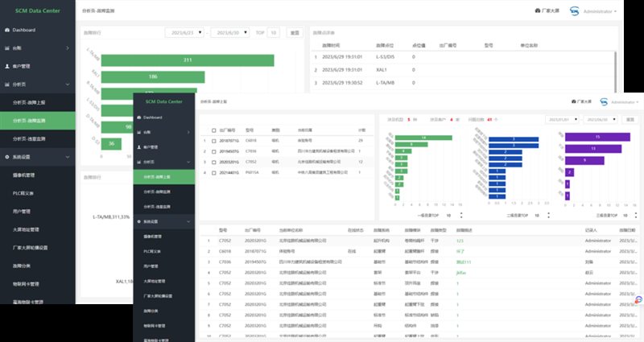
Task: Expand the ledger menu chevron in front window sidebar
Action: (188, 132)
